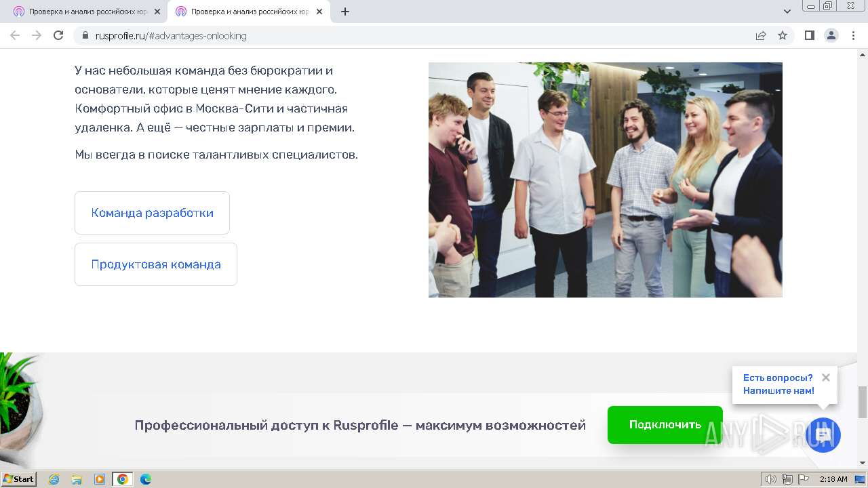Image resolution: width=868 pixels, height=488 pixels.
Task: Click the Chrome taskbar icon
Action: 123,479
